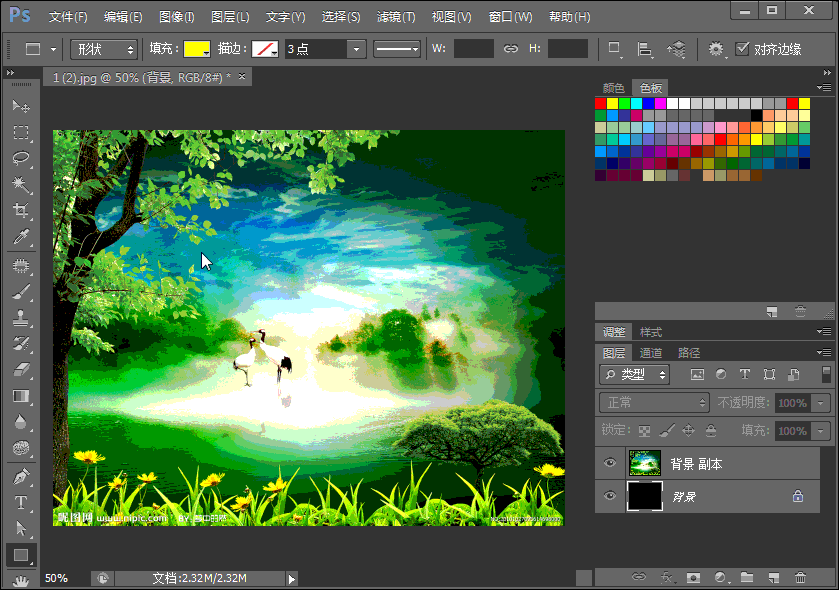The image size is (839, 590).
Task: Select the Pen tool
Action: (x=21, y=476)
